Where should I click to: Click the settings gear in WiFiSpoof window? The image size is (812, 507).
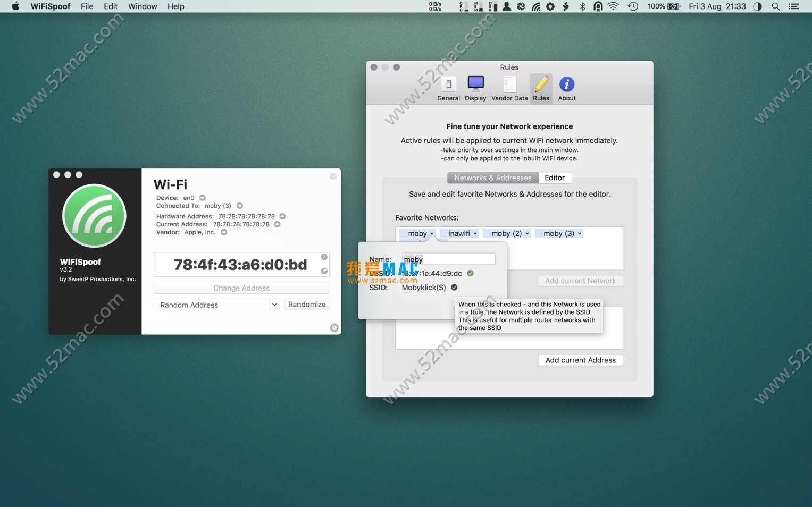coord(334,328)
